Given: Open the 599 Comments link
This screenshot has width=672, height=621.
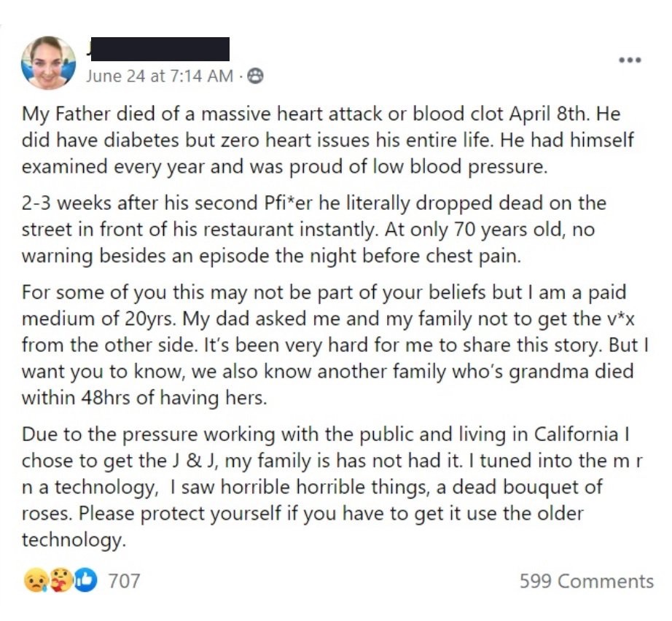Looking at the screenshot, I should 586,581.
